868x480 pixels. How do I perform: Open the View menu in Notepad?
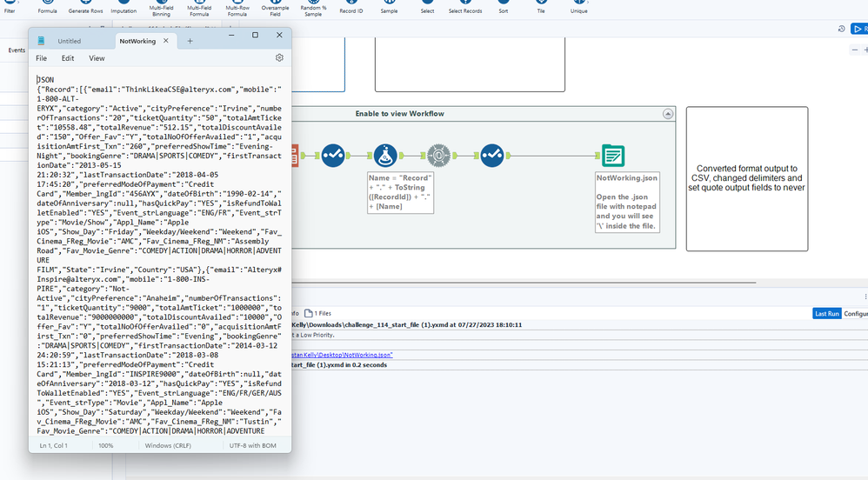97,58
